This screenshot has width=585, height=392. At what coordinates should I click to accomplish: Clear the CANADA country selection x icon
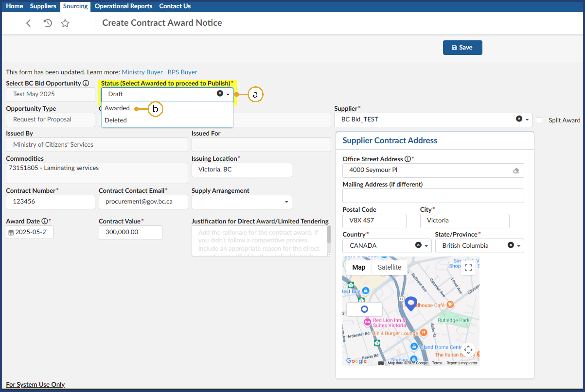pyautogui.click(x=418, y=245)
